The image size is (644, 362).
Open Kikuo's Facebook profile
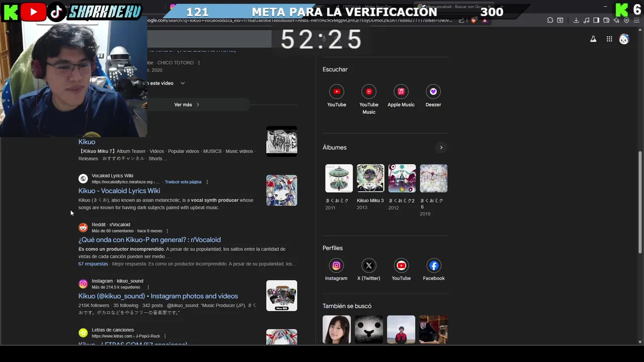434,265
